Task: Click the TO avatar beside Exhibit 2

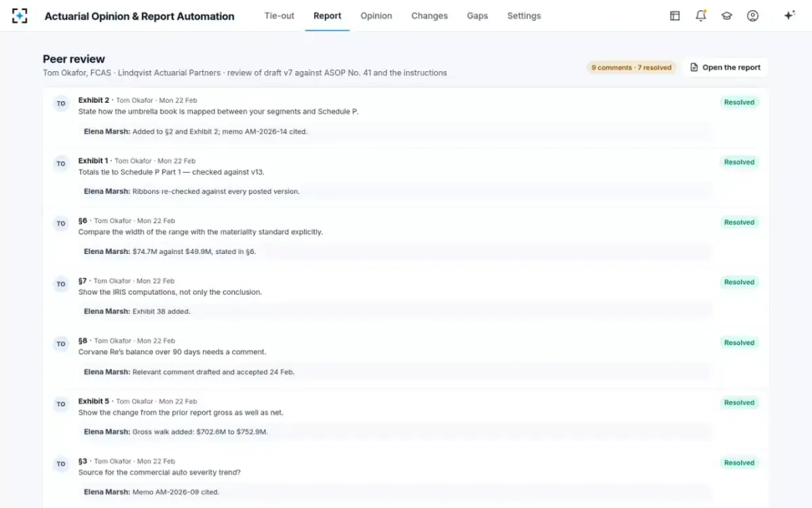Action: tap(61, 104)
